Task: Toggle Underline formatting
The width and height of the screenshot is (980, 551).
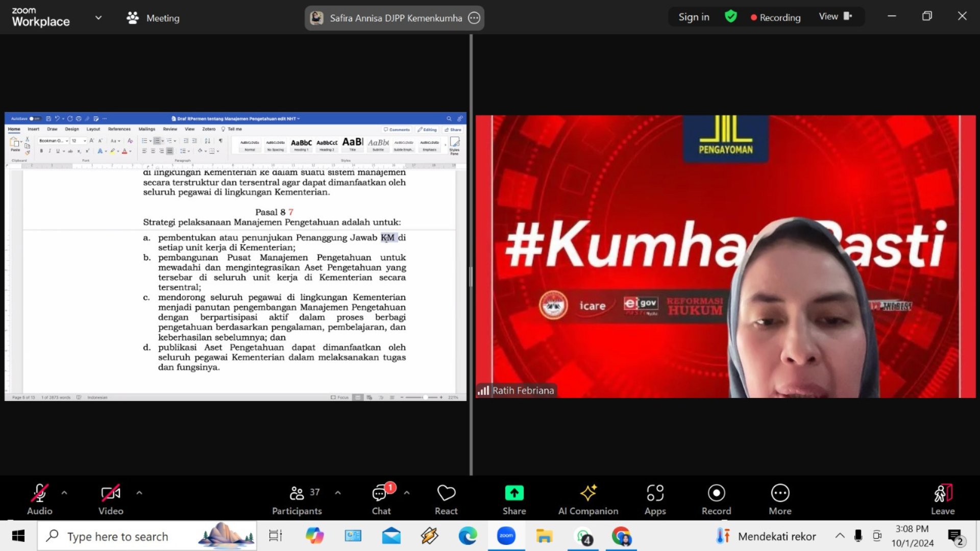Action: (58, 151)
